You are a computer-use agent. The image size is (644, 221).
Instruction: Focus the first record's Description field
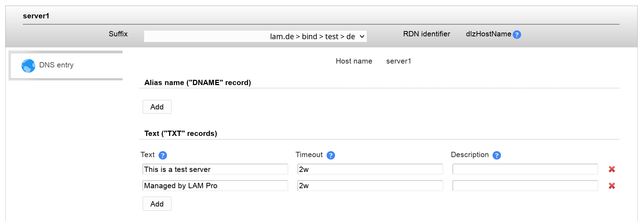tap(525, 169)
